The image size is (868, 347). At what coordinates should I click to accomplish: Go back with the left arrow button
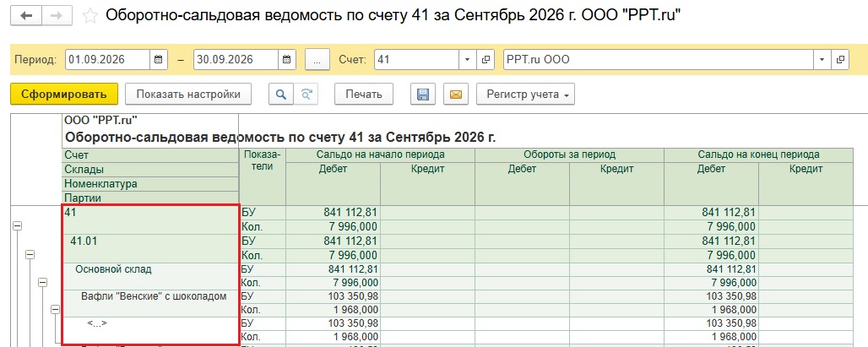pyautogui.click(x=26, y=16)
